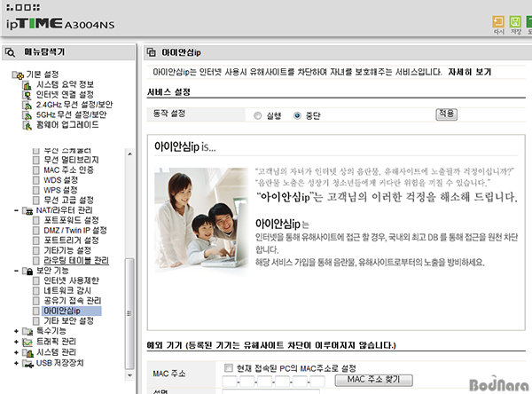Image resolution: width=532 pixels, height=394 pixels.
Task: Select 무선 고급 설정 in the tree
Action: coord(68,200)
